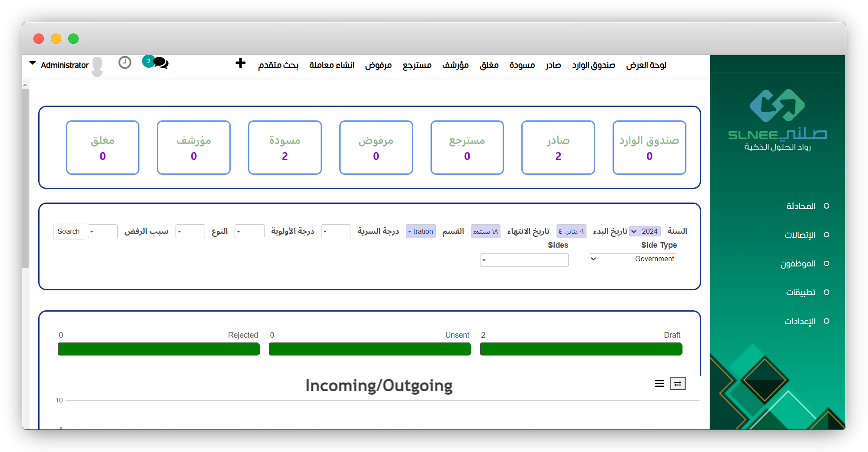Screen dimensions: 868x452
Task: Expand the Administrator user menu arrow
Action: [x=33, y=63]
